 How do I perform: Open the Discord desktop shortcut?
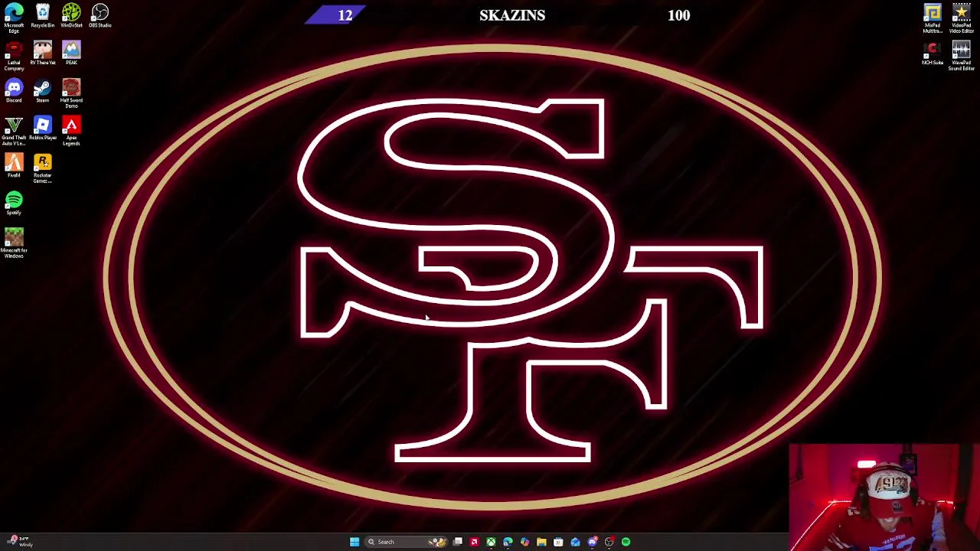tap(14, 91)
